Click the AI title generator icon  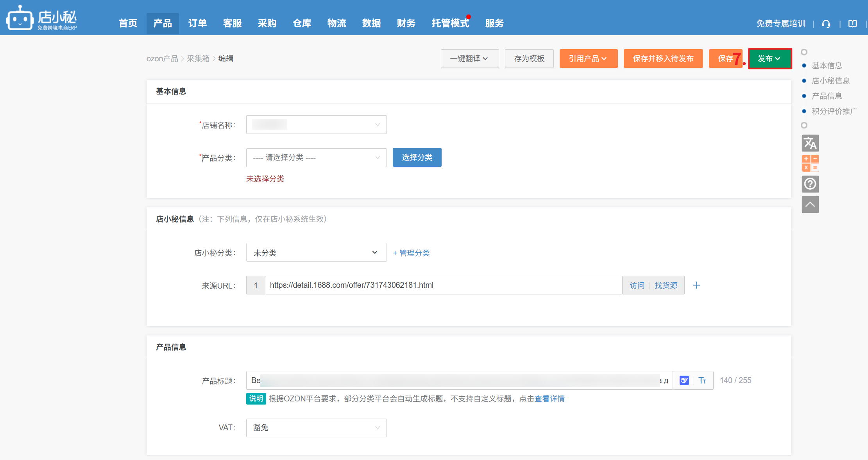[x=684, y=380]
